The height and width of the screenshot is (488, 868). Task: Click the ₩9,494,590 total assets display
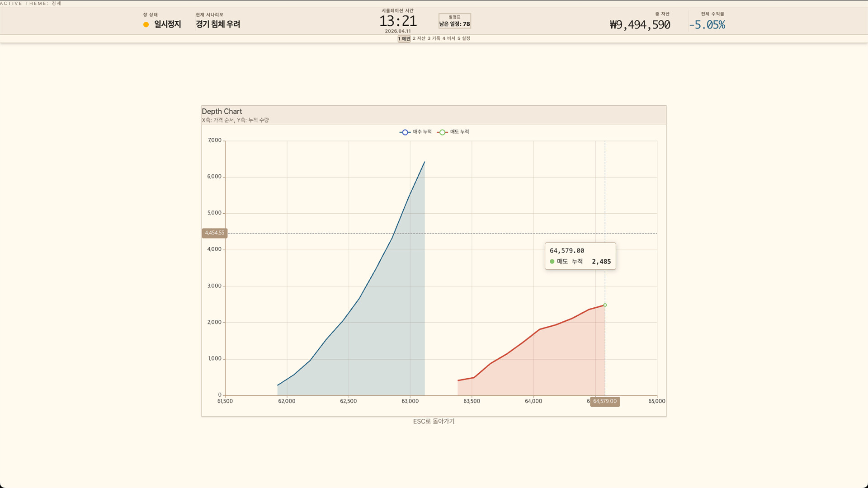pos(640,25)
